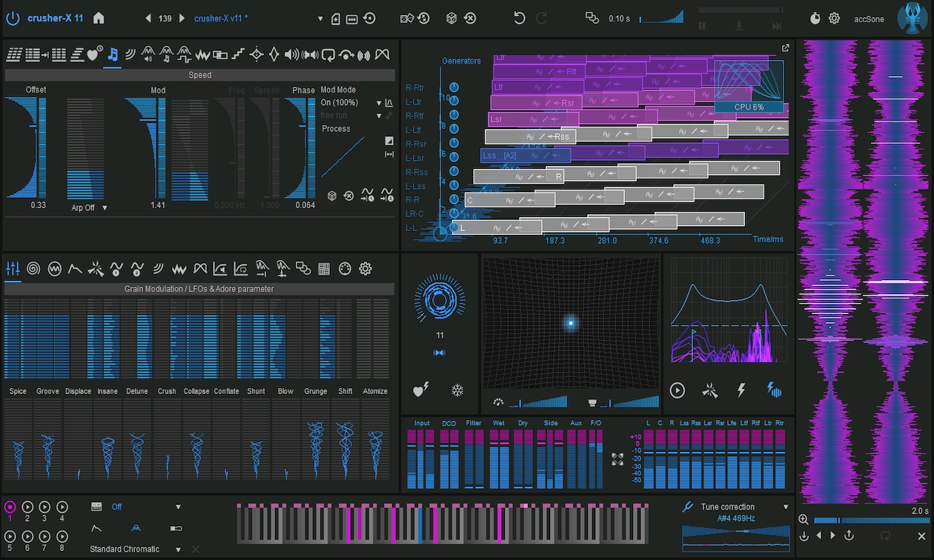This screenshot has height=560, width=934.
Task: Select the spiral icon in the Grain Modulation toolbar
Action: click(33, 269)
